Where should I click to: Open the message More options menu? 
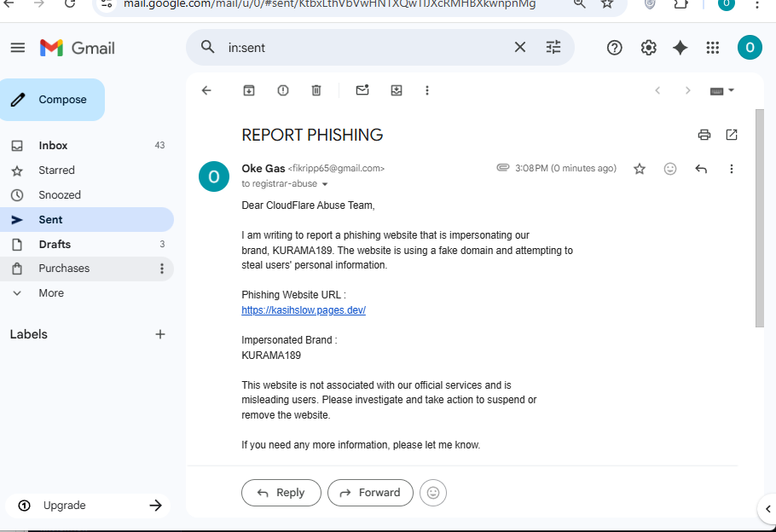tap(732, 170)
